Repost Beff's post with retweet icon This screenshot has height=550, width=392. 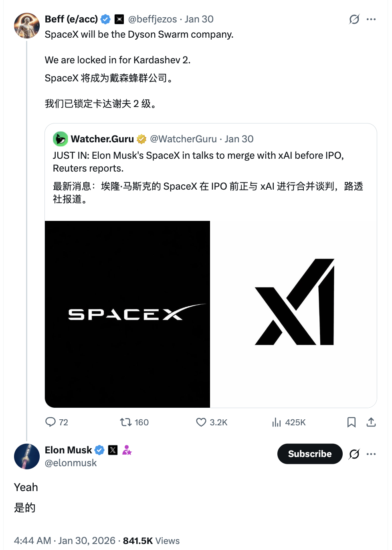coord(126,422)
